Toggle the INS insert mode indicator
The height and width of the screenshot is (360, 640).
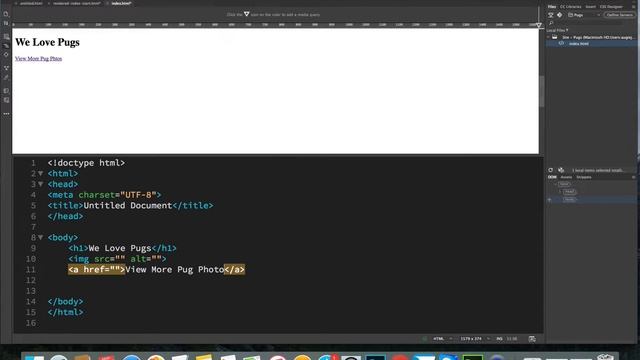[x=499, y=339]
